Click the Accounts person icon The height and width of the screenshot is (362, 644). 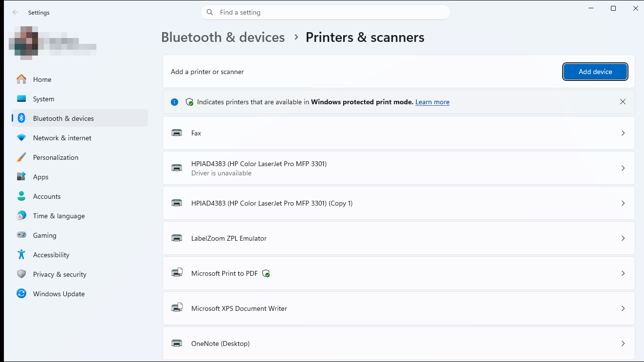click(x=21, y=196)
